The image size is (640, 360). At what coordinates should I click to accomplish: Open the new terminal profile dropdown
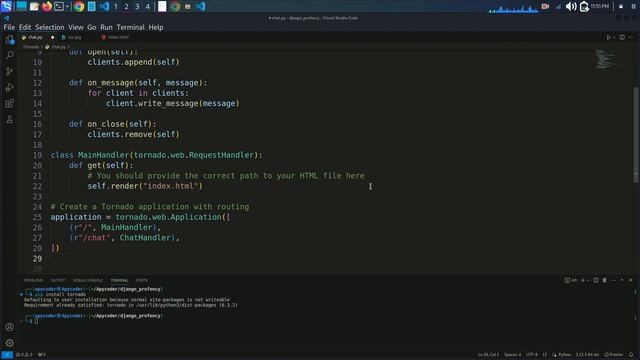click(588, 280)
